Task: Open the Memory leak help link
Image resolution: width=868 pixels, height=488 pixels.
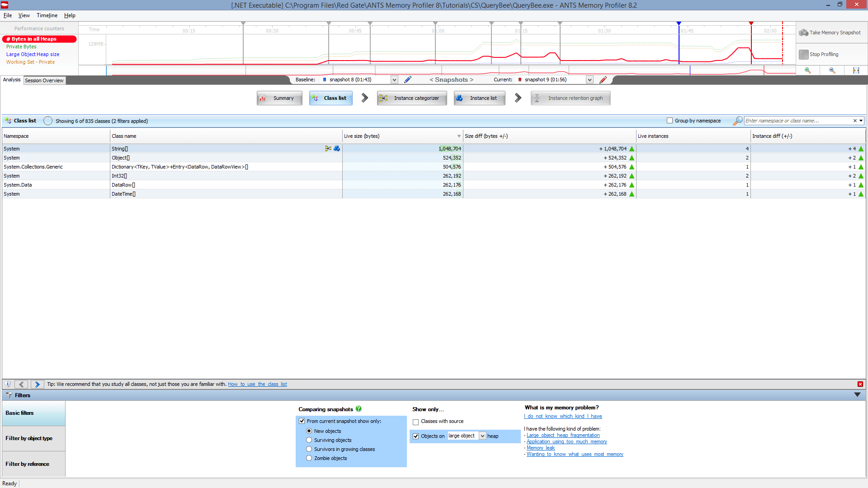Action: (x=540, y=448)
